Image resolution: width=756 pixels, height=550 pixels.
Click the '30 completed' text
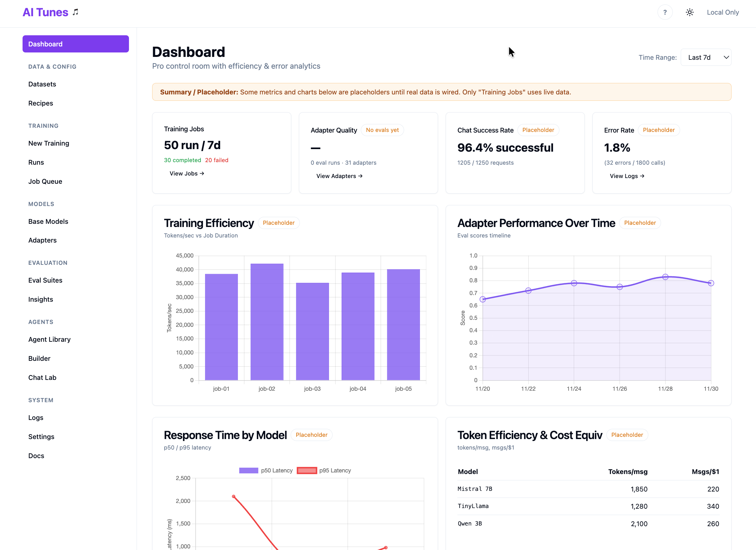coord(182,160)
